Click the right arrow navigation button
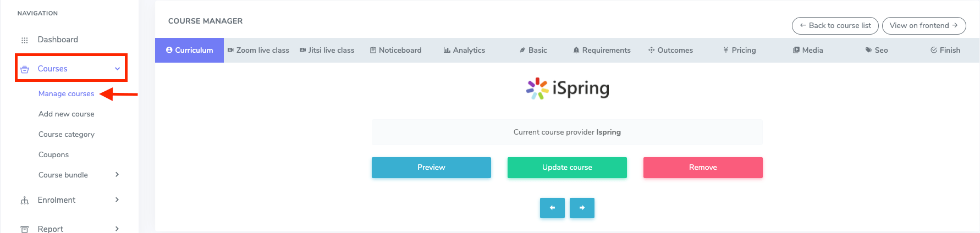This screenshot has height=233, width=980. (582, 208)
